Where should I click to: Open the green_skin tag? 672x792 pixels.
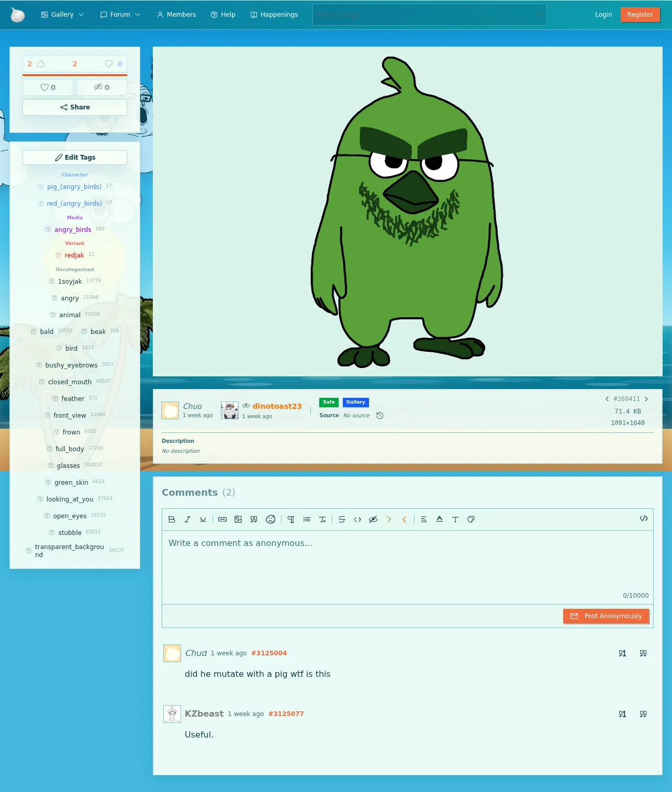[x=71, y=483]
